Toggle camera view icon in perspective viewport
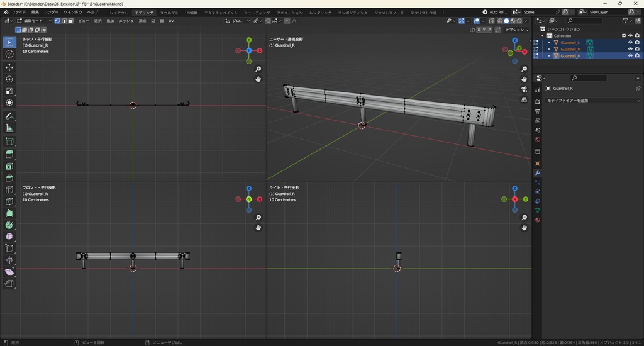The width and height of the screenshot is (644, 346). 525,89
